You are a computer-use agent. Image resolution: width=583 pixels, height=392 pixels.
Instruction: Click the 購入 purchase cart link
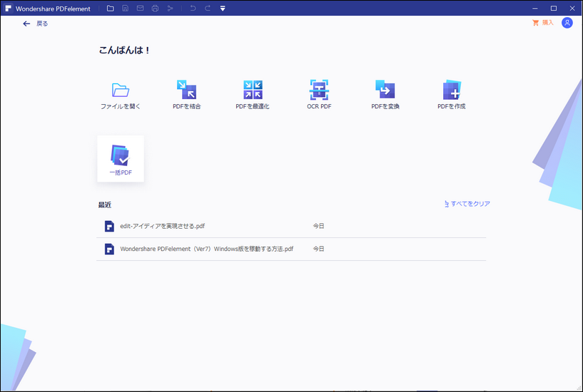point(543,23)
